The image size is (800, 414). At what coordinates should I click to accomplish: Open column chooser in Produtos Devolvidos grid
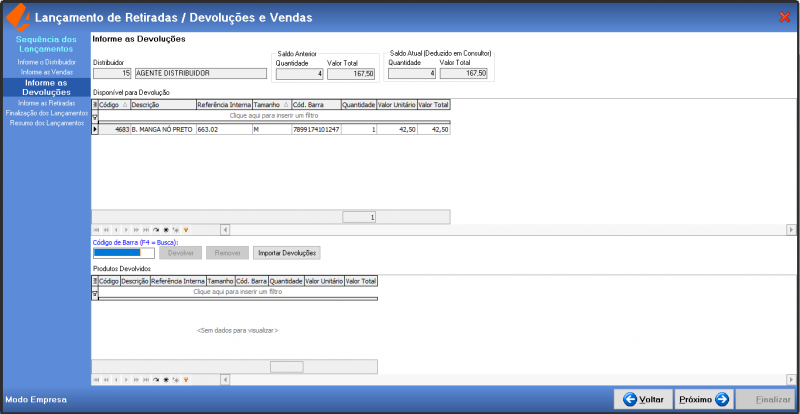[x=95, y=282]
